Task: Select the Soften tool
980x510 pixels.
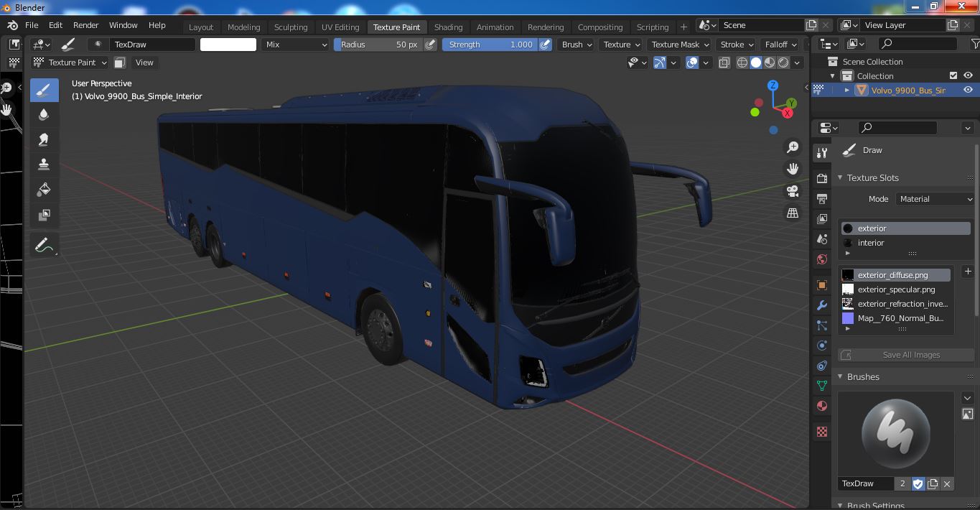Action: (x=44, y=114)
